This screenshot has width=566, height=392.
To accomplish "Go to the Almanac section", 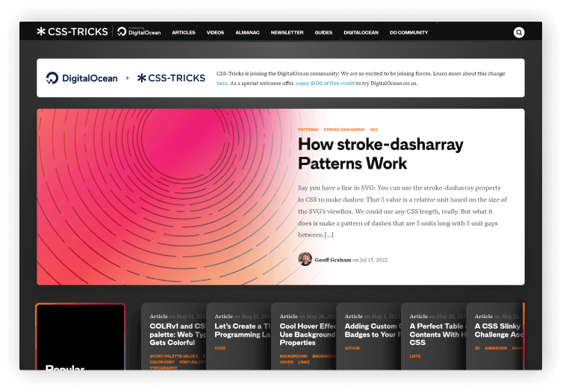I will [x=247, y=33].
